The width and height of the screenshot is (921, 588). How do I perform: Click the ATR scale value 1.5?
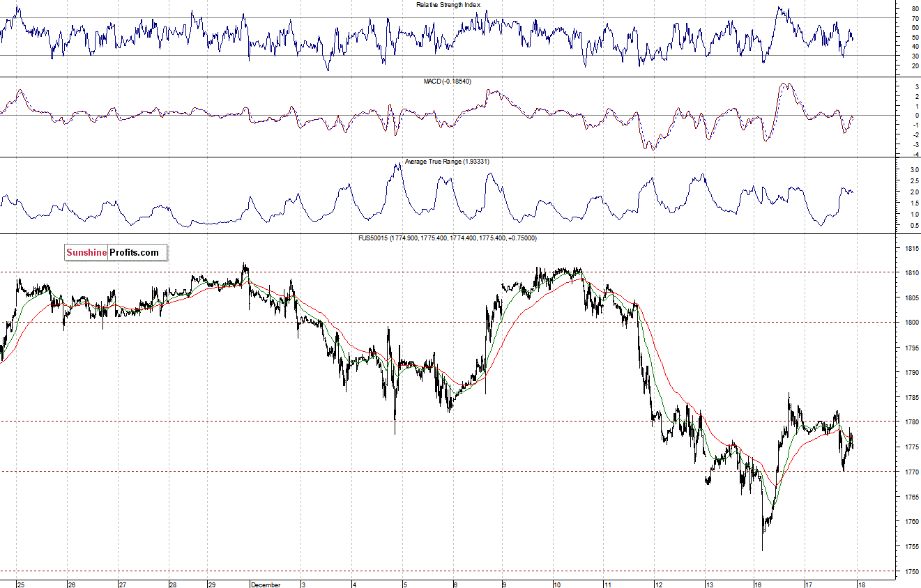pyautogui.click(x=913, y=203)
